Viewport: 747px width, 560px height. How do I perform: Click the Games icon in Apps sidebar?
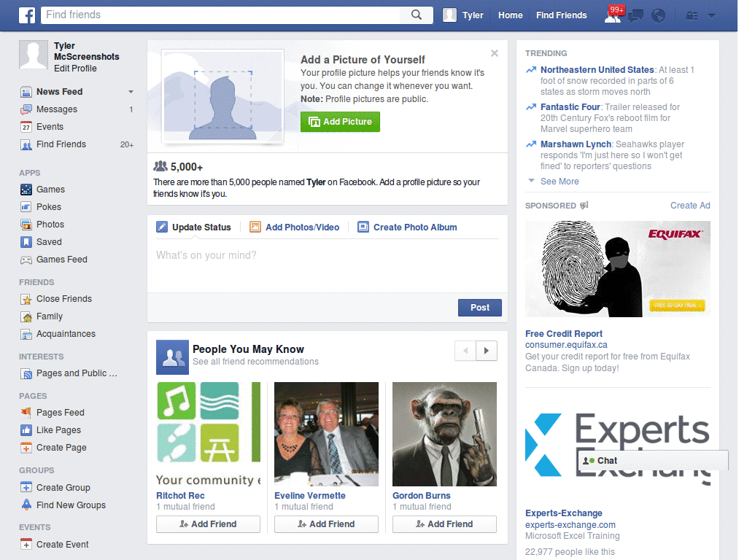(x=26, y=190)
